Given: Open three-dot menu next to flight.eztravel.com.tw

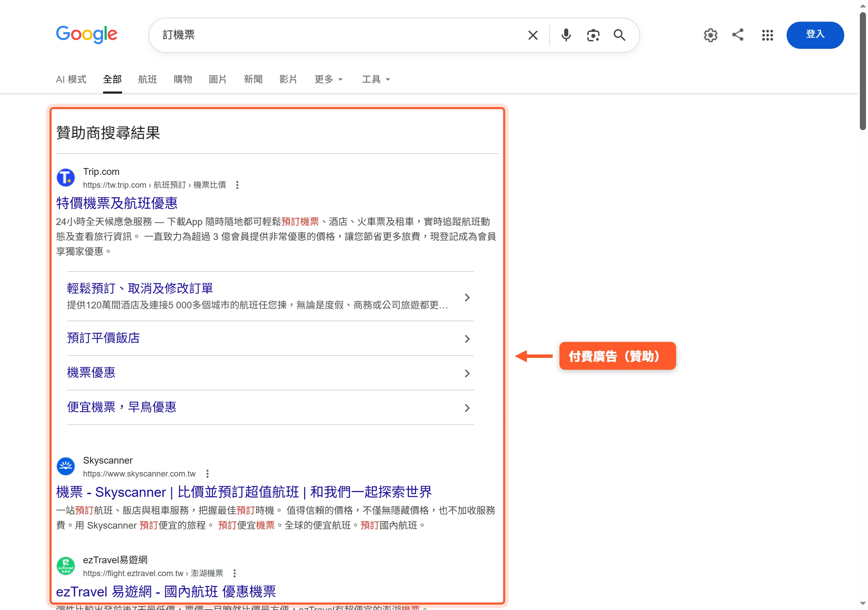Looking at the screenshot, I should pos(234,573).
